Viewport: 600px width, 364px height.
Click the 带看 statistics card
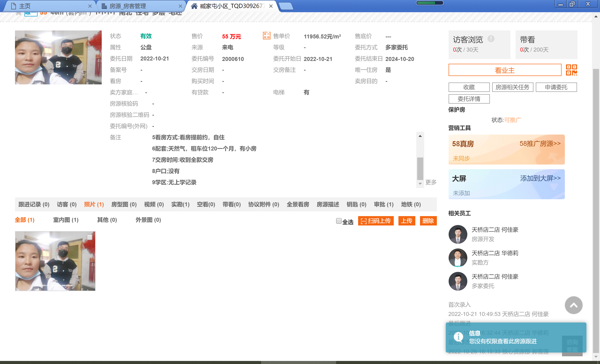click(x=546, y=45)
